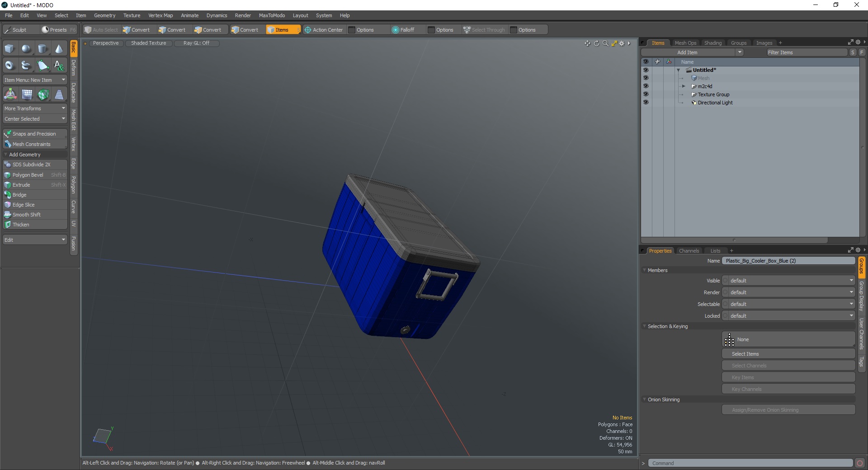Open the Item Menu: New Item dropdown
This screenshot has width=868, height=470.
point(35,80)
